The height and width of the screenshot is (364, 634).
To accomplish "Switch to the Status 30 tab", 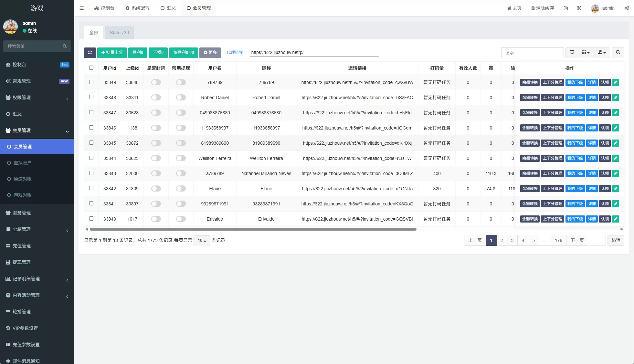I will point(119,33).
